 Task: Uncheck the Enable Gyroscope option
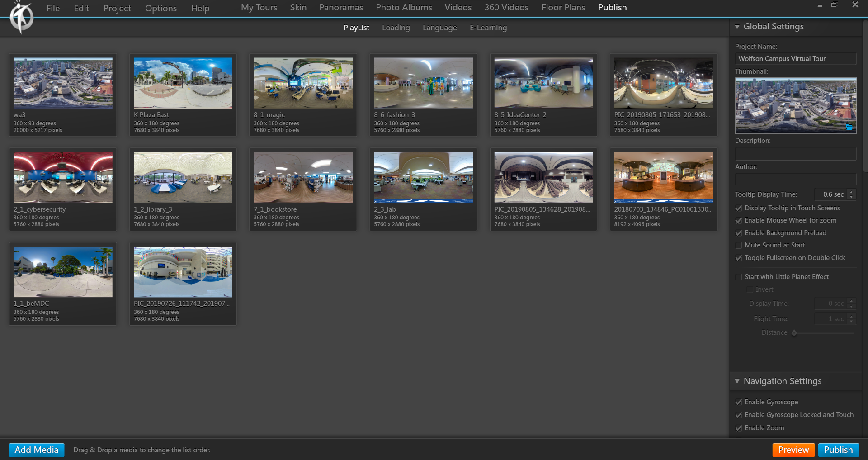tap(739, 402)
